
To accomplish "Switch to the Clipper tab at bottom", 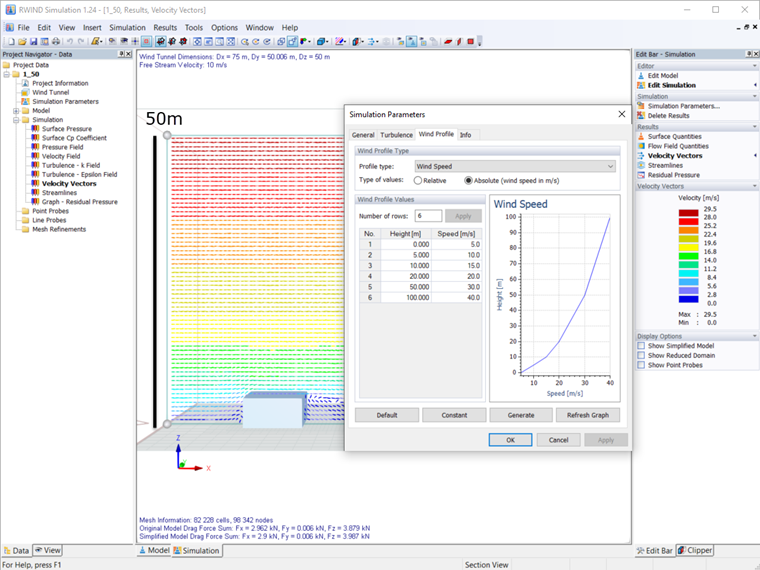I will [x=695, y=551].
